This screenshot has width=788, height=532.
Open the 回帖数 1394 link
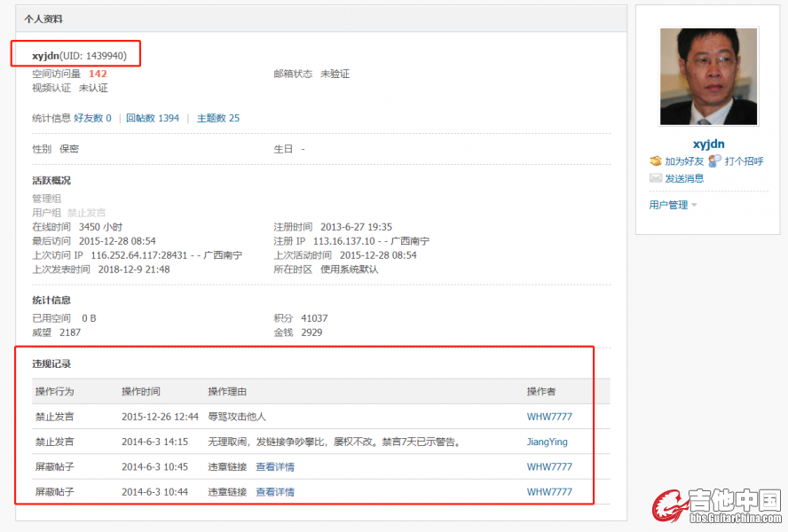coord(153,118)
